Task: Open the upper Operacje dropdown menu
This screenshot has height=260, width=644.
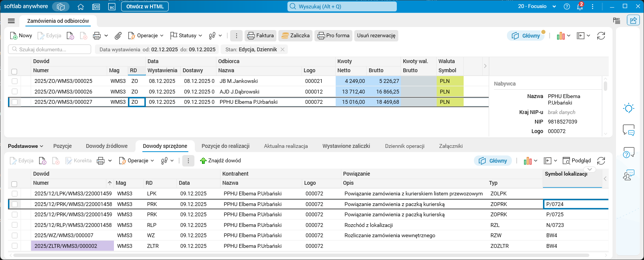Action: pos(146,36)
